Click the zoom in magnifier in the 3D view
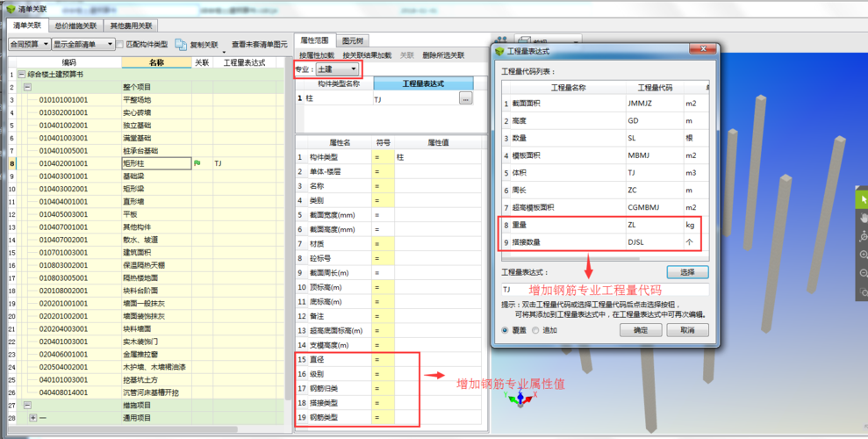Screen dimensions: 868x439 pos(863,255)
